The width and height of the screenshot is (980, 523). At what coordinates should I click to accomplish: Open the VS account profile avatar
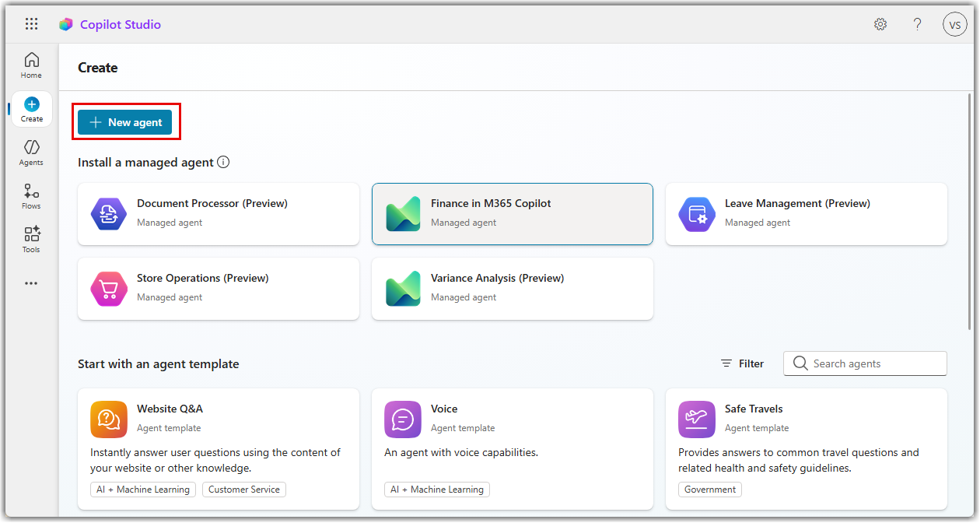tap(954, 24)
